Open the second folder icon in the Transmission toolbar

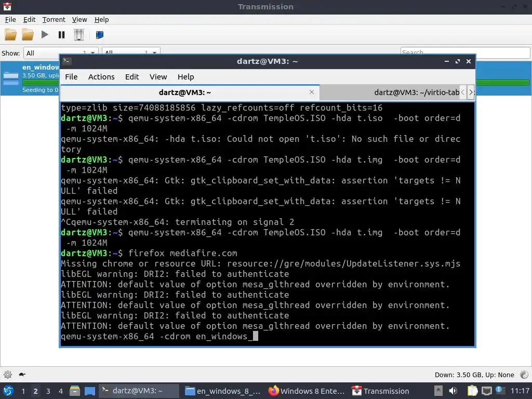[x=28, y=35]
